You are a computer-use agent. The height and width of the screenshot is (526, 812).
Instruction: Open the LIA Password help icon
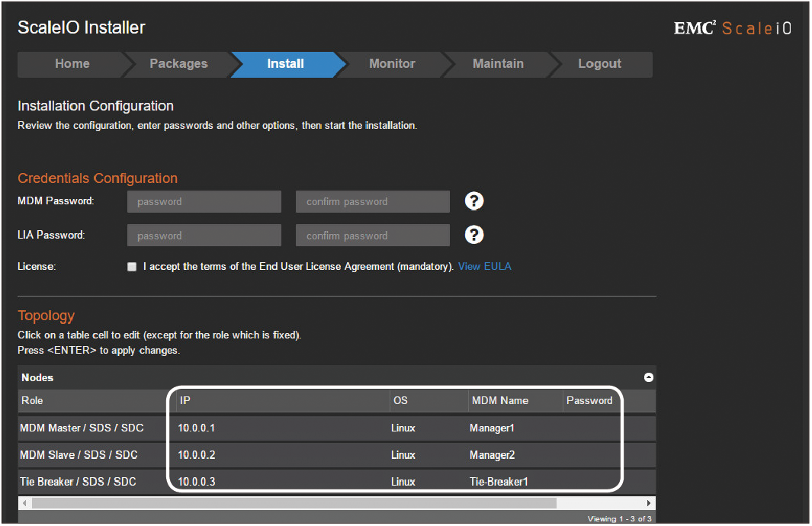tap(473, 235)
